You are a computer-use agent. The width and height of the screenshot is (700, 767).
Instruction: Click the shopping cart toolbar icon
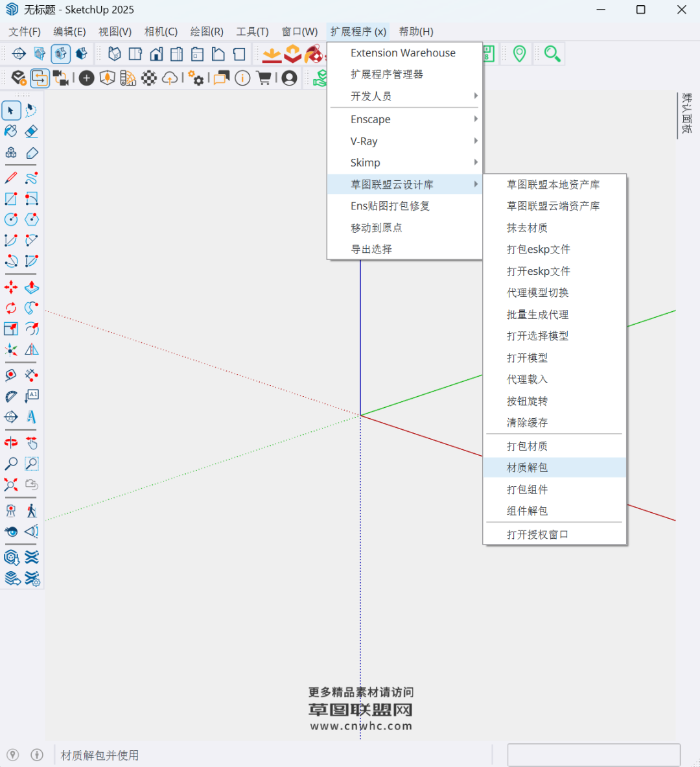pyautogui.click(x=264, y=78)
